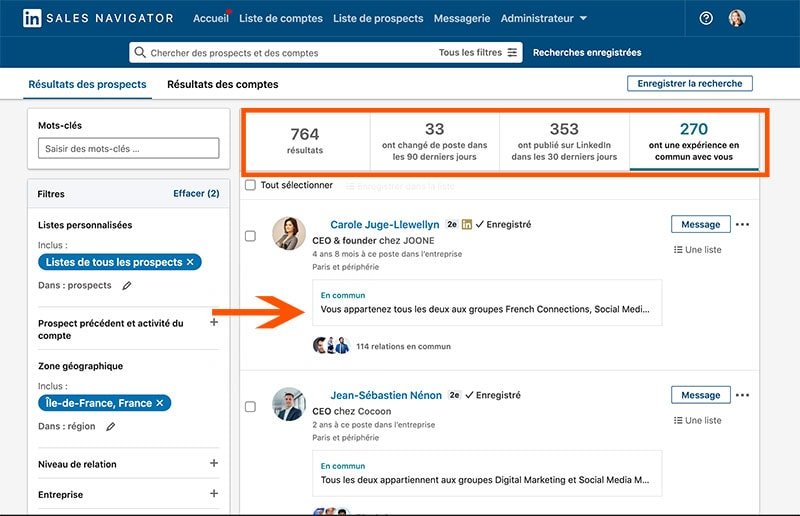Expand Prospect précédent et activité du compte
This screenshot has height=516, width=800.
pyautogui.click(x=214, y=322)
